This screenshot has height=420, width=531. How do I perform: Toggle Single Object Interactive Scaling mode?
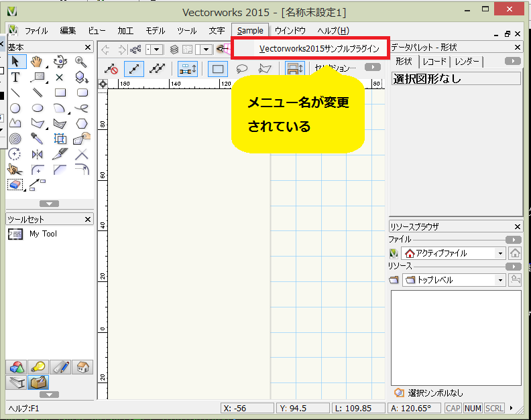[134, 69]
